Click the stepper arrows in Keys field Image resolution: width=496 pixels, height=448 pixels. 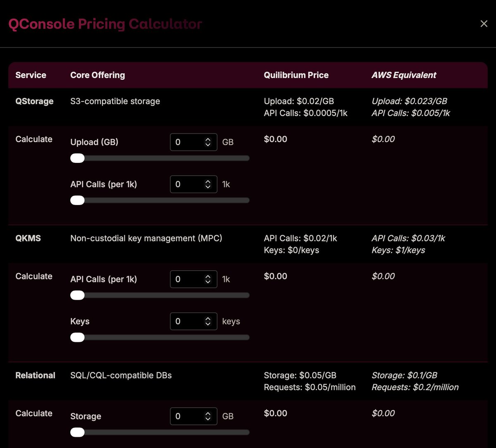tap(208, 322)
